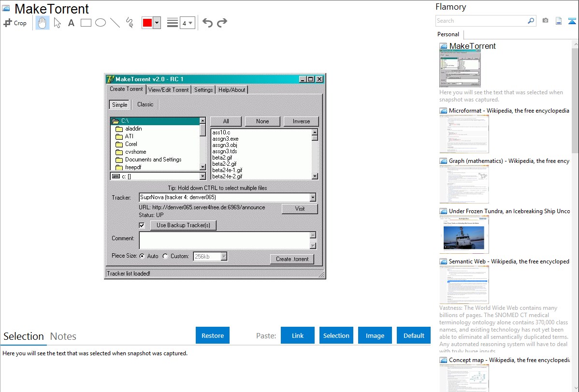Image resolution: width=579 pixels, height=392 pixels.
Task: Select the text annotation tool
Action: click(71, 23)
